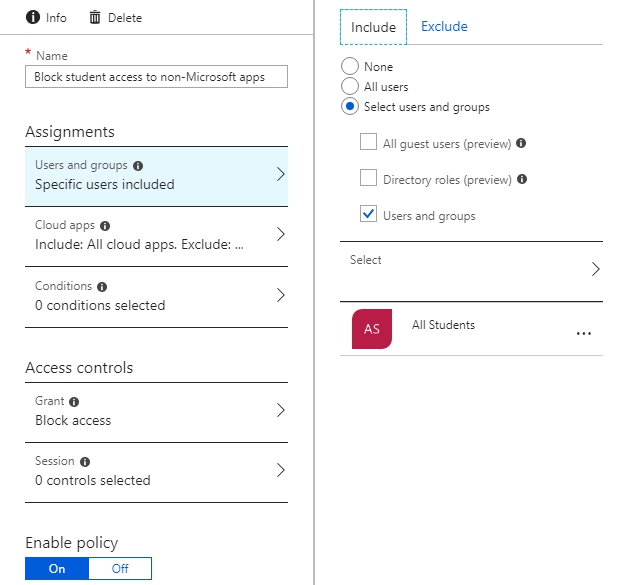620x585 pixels.
Task: Click info icon next to Session
Action: pos(85,462)
